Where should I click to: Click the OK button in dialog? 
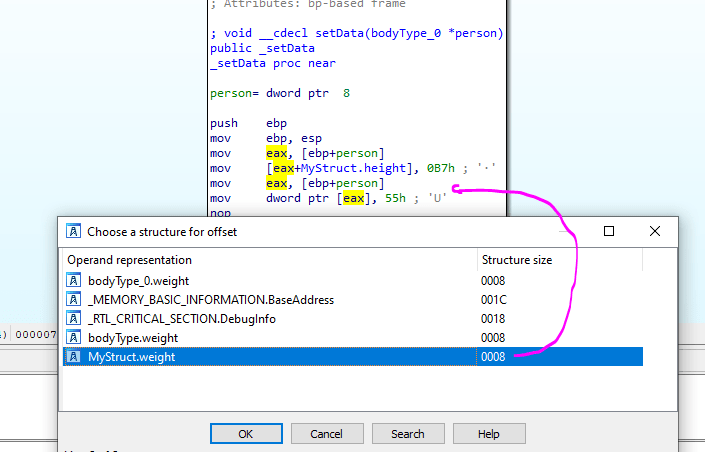pos(246,434)
